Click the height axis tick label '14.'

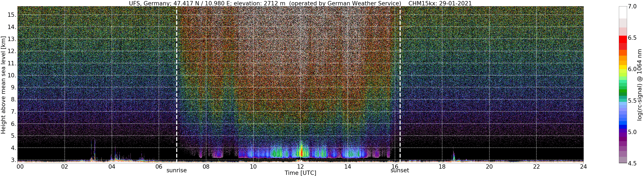click(12, 27)
